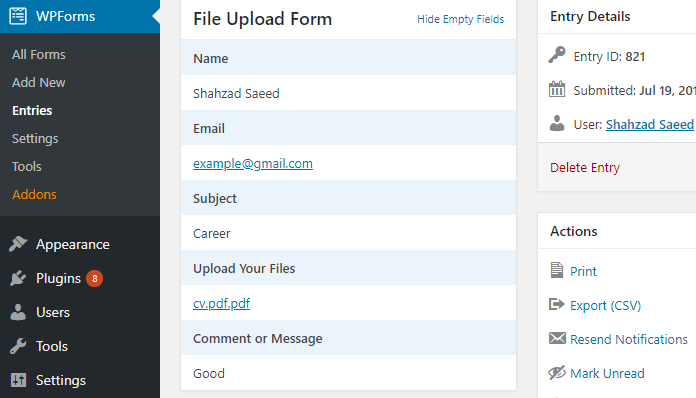Toggle Mark Unread eye icon
The image size is (696, 398).
[x=557, y=372]
